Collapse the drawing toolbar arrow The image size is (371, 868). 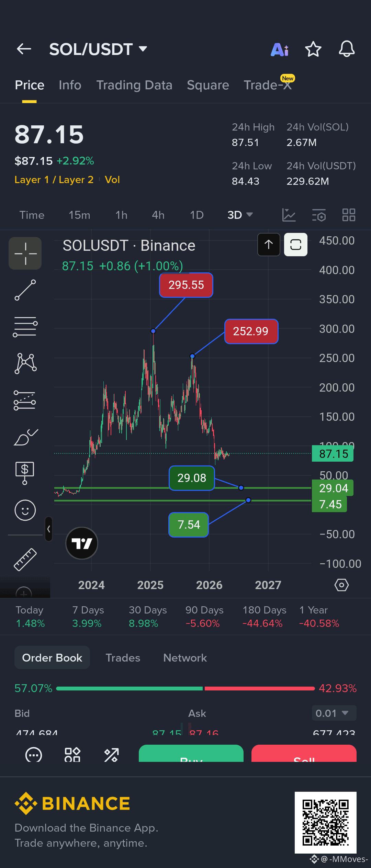pyautogui.click(x=48, y=529)
